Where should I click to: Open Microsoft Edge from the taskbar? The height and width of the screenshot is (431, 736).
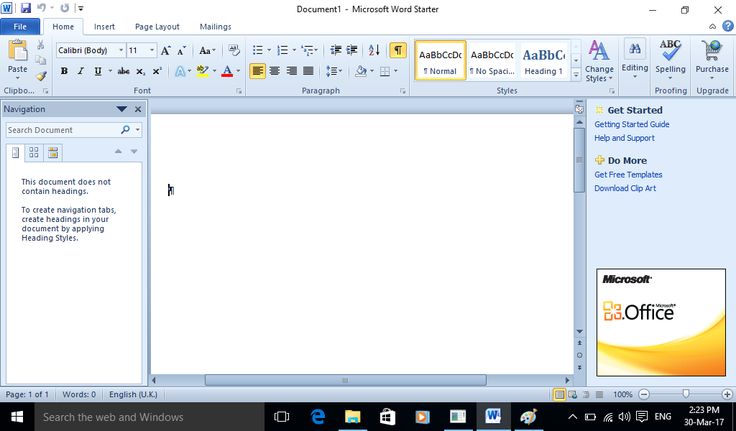[x=318, y=416]
